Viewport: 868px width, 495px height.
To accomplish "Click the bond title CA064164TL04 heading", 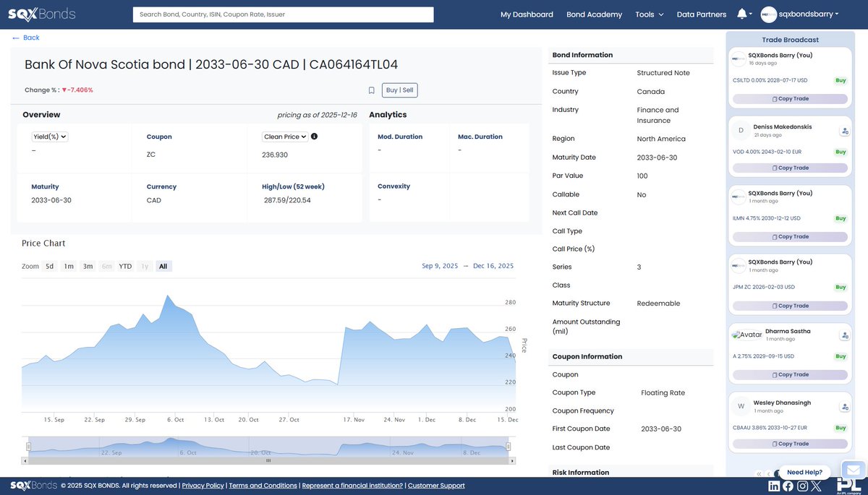I will 211,64.
